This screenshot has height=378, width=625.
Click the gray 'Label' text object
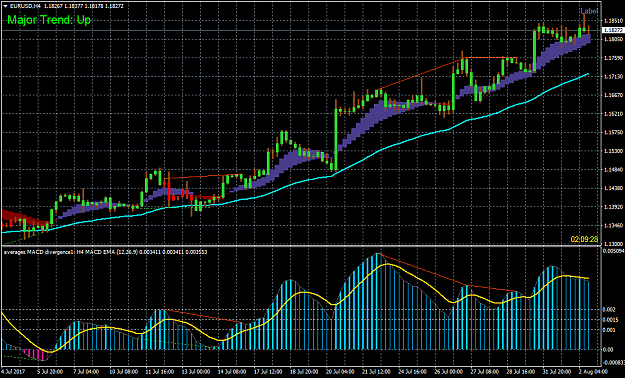tap(589, 11)
